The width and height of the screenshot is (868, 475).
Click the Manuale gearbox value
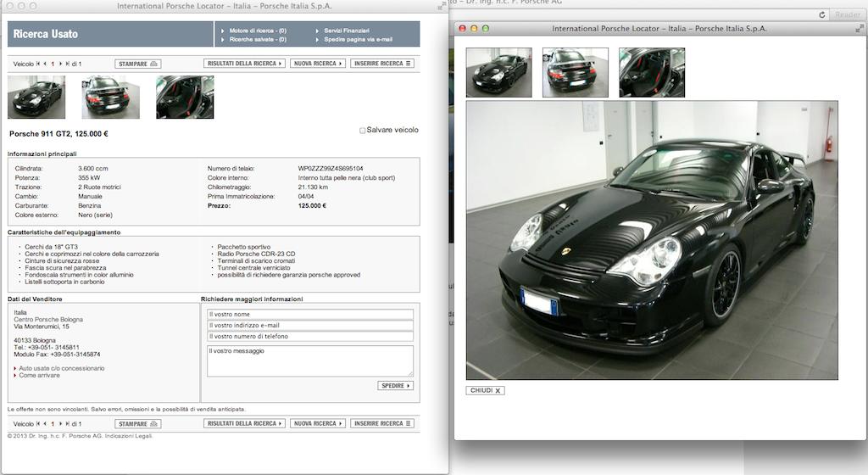(90, 197)
